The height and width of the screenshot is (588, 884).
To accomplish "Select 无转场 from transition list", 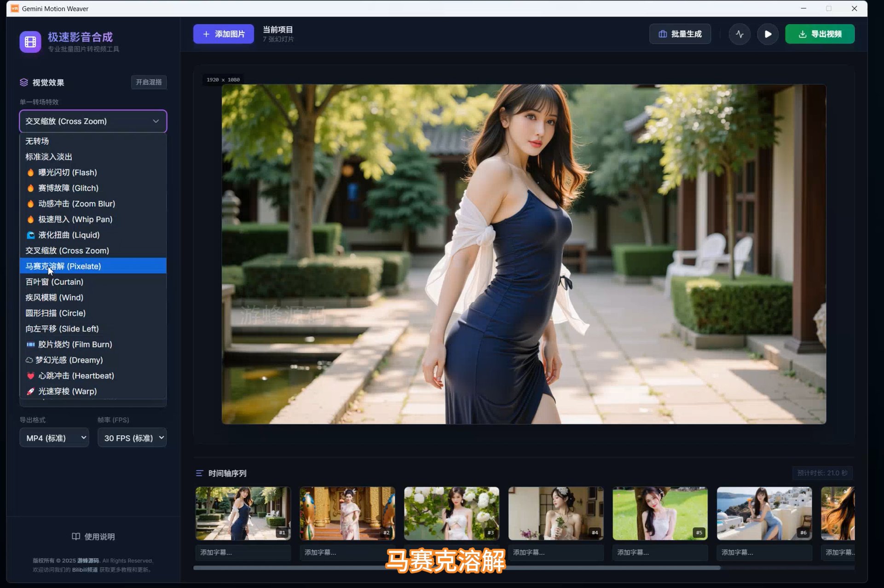I will point(93,141).
